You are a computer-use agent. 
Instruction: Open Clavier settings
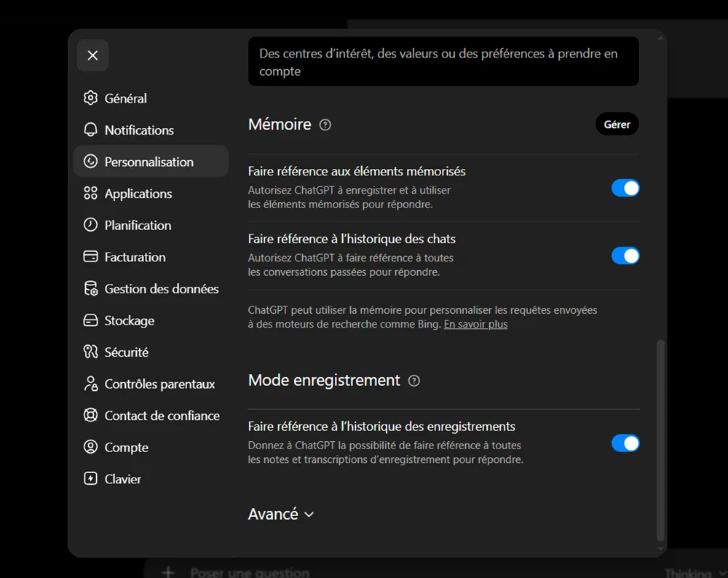click(x=151, y=479)
